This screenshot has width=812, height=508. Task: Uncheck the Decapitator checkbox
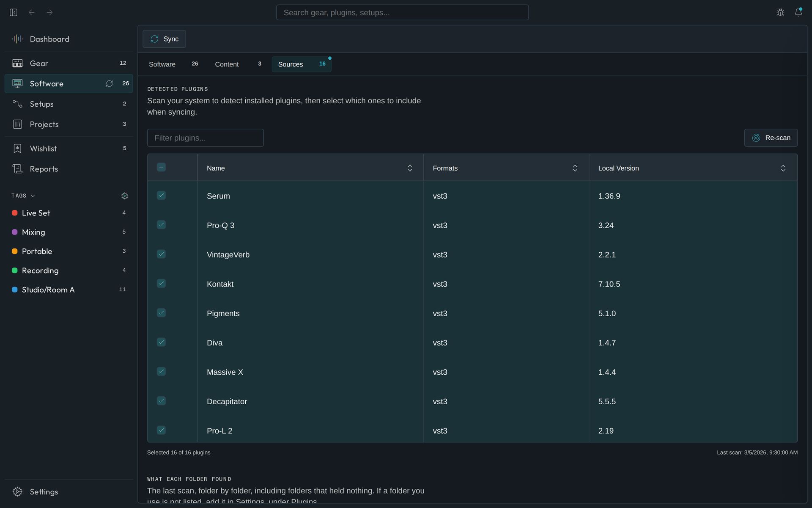[x=161, y=401]
